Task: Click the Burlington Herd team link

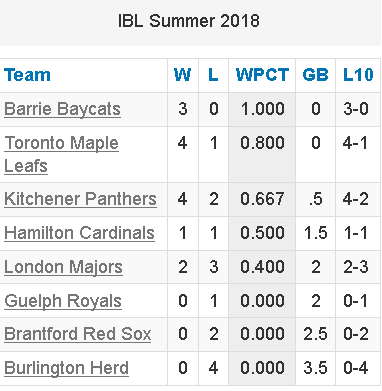Action: pos(66,368)
